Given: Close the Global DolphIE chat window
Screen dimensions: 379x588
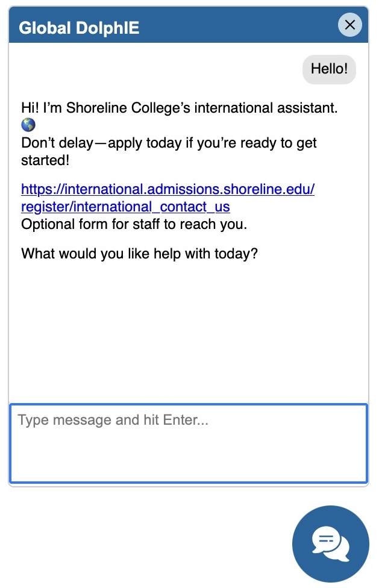Looking at the screenshot, I should (x=349, y=25).
